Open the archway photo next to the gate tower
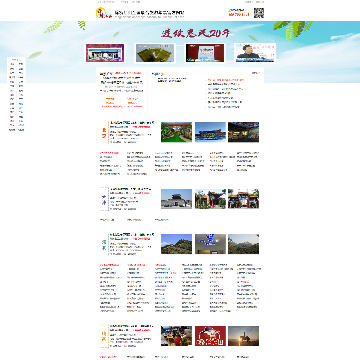This screenshot has width=360, height=360. coord(210,199)
